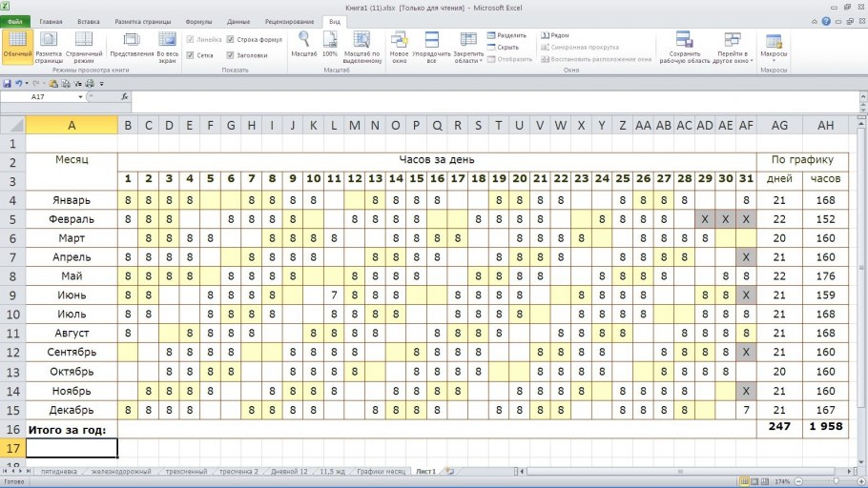Switch to sheet Дневной 12
This screenshot has height=488, width=868.
289,472
